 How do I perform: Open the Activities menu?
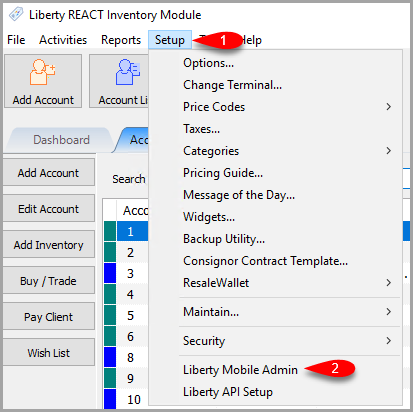pyautogui.click(x=63, y=40)
